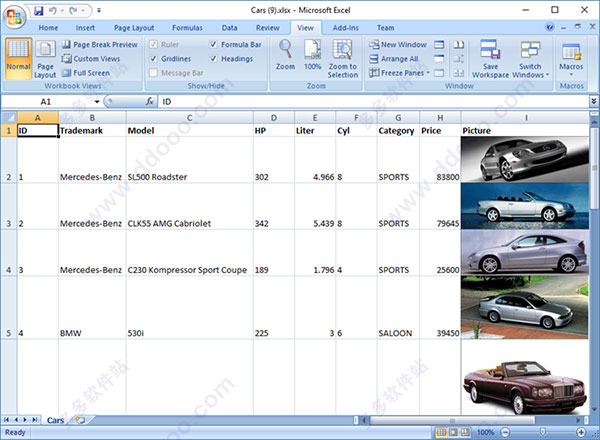Zoom out with minus button

coord(505,432)
